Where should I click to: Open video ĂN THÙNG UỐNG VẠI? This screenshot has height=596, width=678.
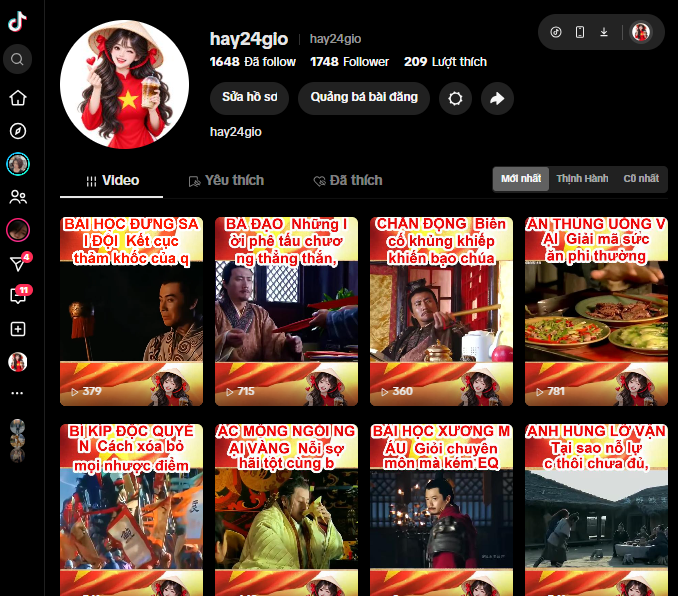596,311
